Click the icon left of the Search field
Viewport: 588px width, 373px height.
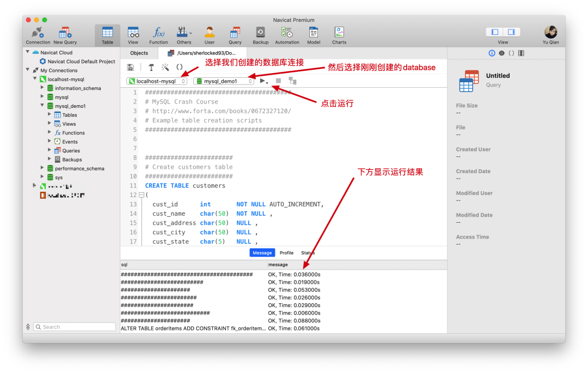point(28,327)
